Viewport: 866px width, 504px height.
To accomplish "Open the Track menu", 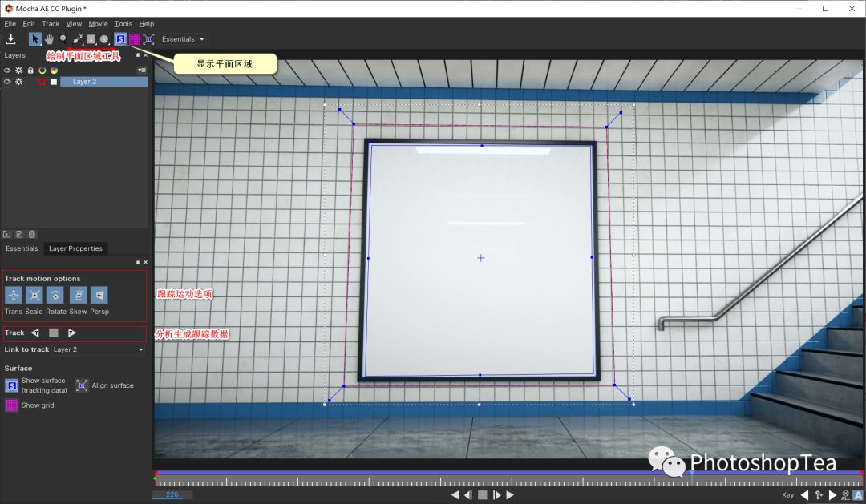I will coord(51,24).
